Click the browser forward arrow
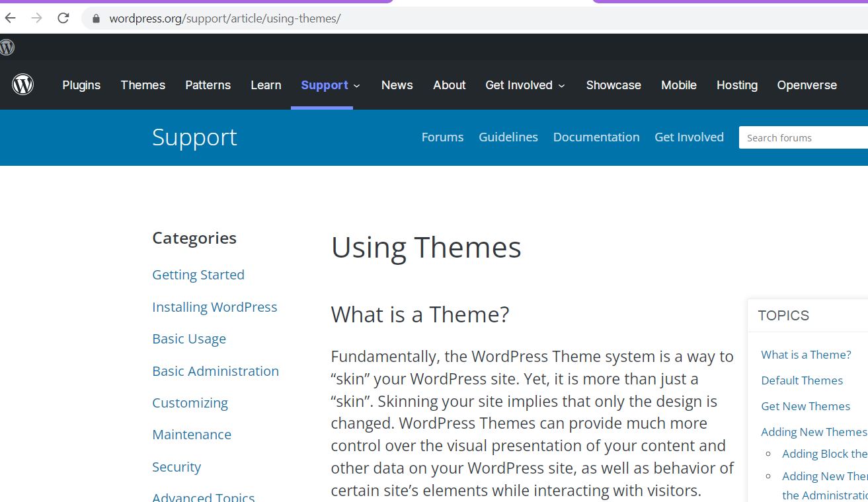Screen dimensions: 868x502 (x=36, y=18)
